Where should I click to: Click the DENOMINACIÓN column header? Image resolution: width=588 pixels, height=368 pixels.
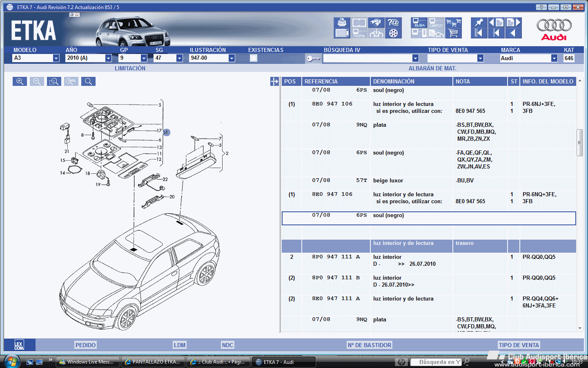point(412,81)
